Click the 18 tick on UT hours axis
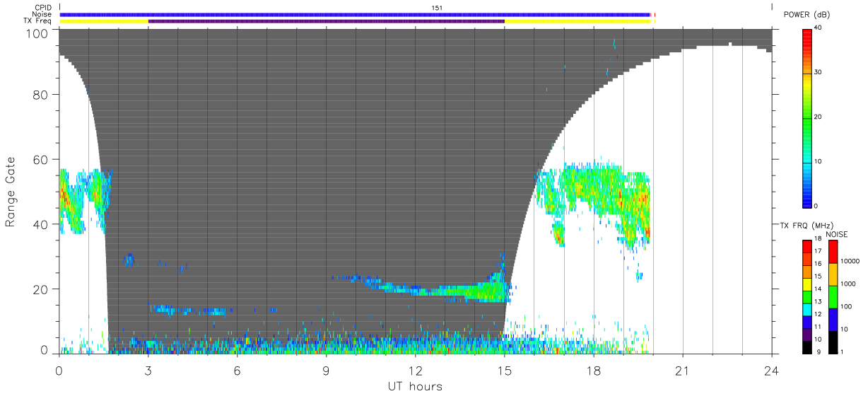 (x=593, y=370)
